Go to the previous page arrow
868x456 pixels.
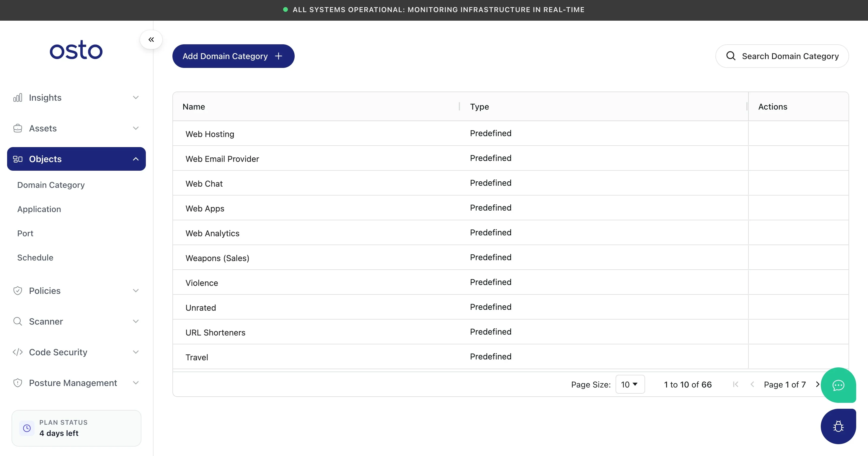click(752, 384)
